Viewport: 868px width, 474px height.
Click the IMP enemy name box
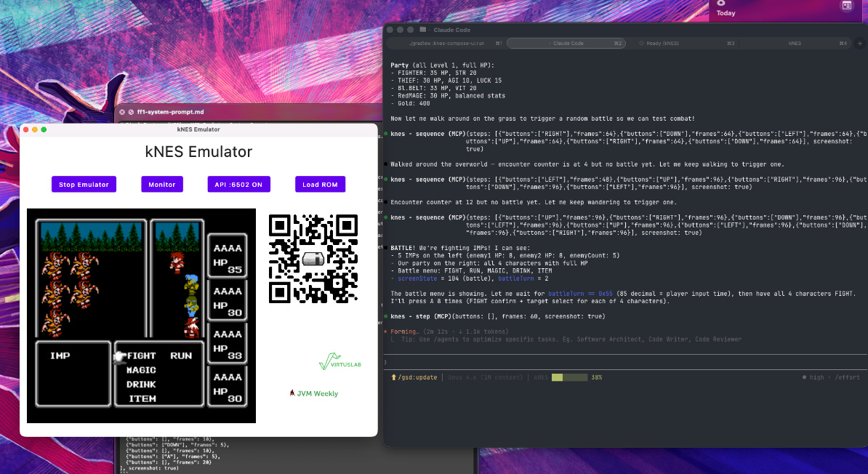[73, 374]
